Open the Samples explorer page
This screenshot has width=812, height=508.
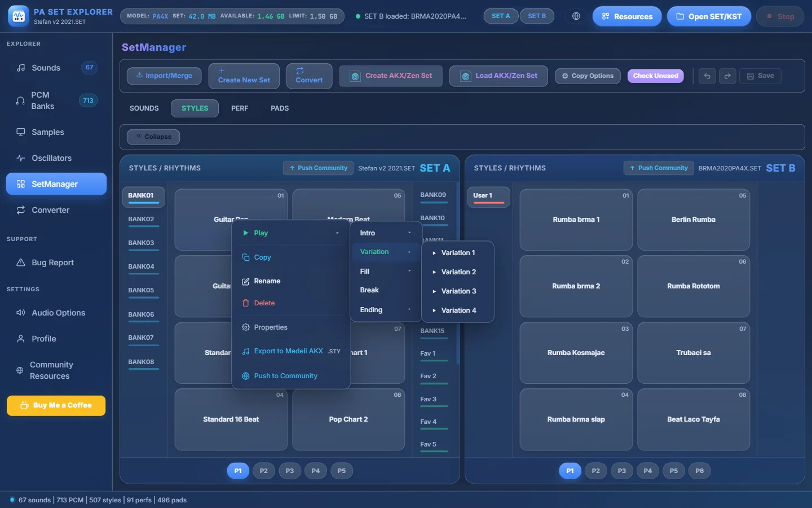56,132
